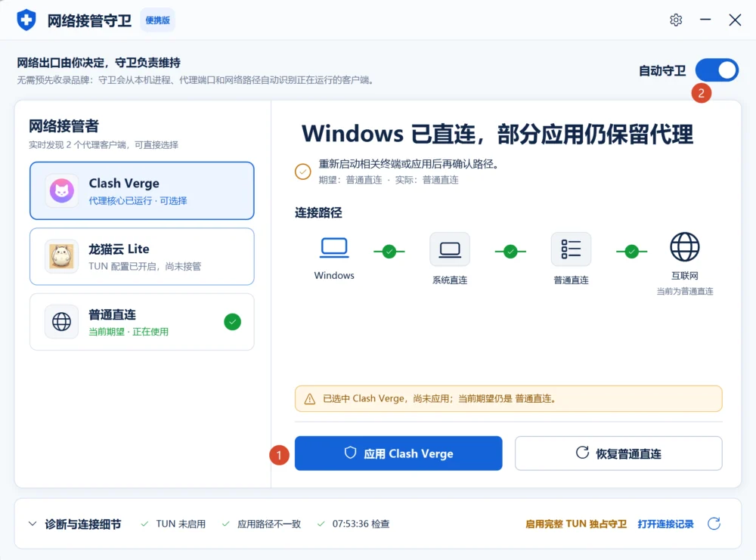756x560 pixels.
Task: Expand the 诊断与连接细节 chevron
Action: [33, 524]
